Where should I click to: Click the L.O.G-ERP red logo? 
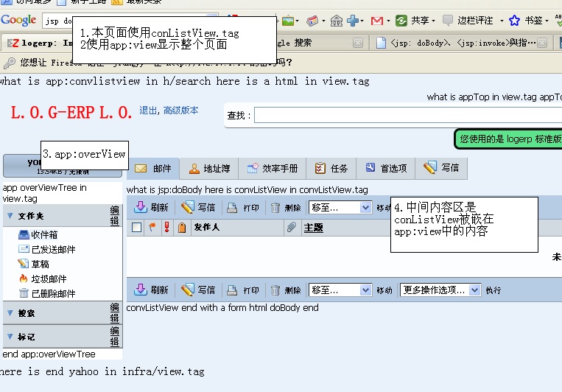[71, 113]
